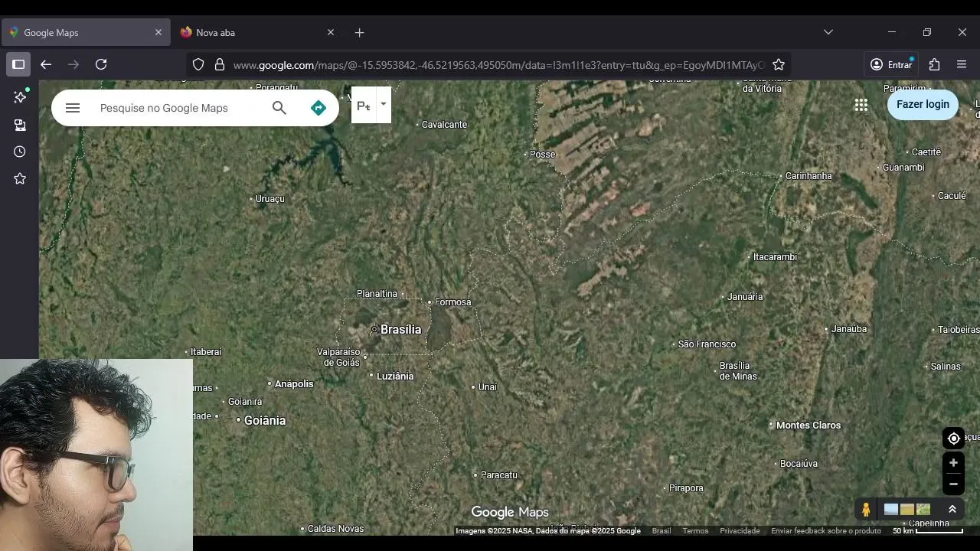Image resolution: width=980 pixels, height=551 pixels.
Task: Center the map on my location
Action: [x=953, y=439]
